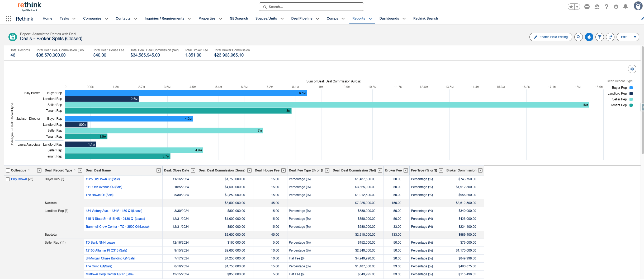Image resolution: width=644 pixels, height=279 pixels.
Task: Open JPMorgan Chase Building Q1(Sale) deal
Action: point(110,258)
